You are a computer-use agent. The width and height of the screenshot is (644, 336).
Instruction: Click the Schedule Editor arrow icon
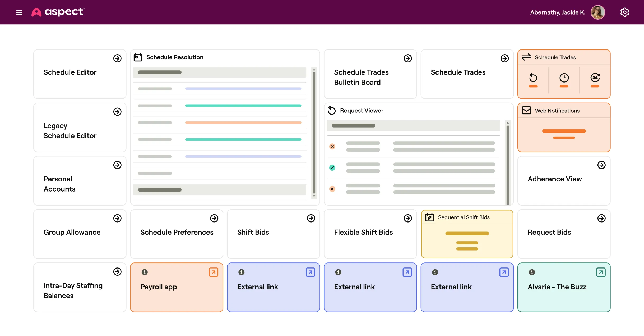coord(117,58)
